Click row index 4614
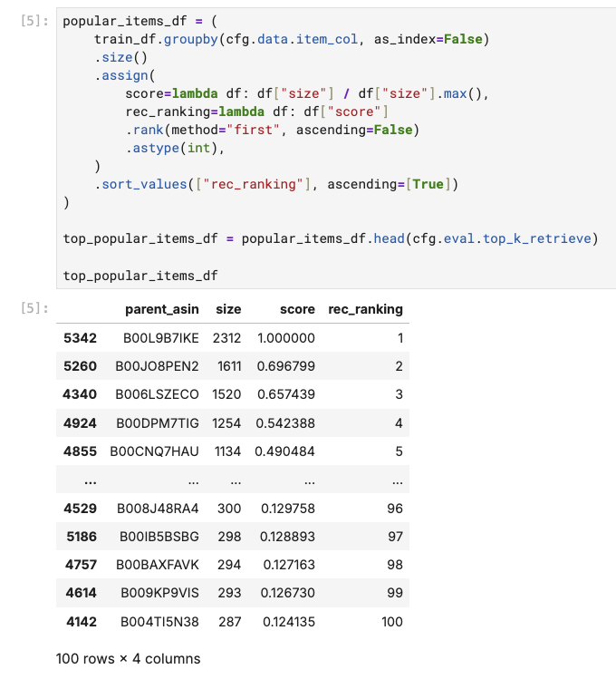 [x=81, y=593]
